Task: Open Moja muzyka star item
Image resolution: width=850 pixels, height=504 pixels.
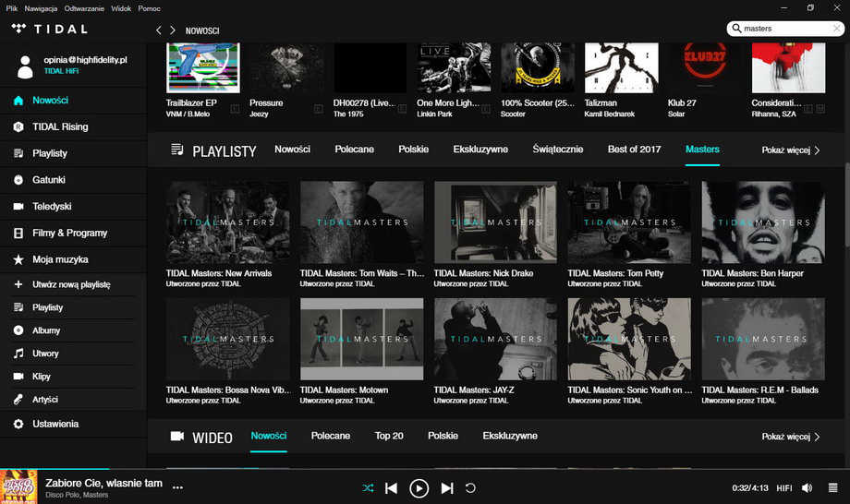Action: coord(18,260)
